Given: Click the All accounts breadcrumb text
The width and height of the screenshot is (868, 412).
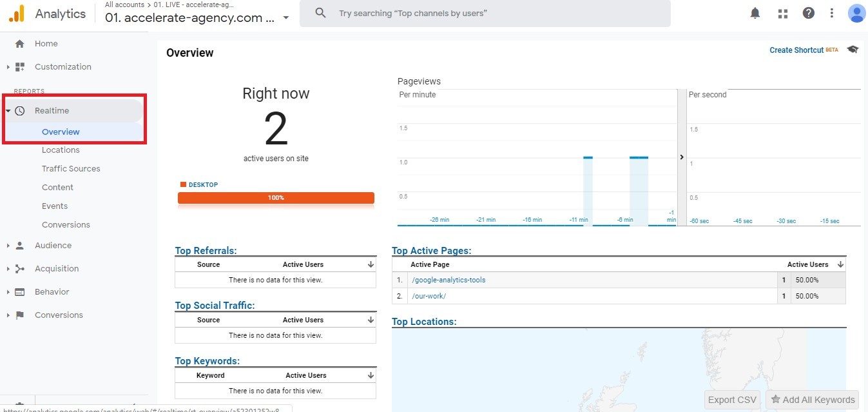Looking at the screenshot, I should pos(124,5).
